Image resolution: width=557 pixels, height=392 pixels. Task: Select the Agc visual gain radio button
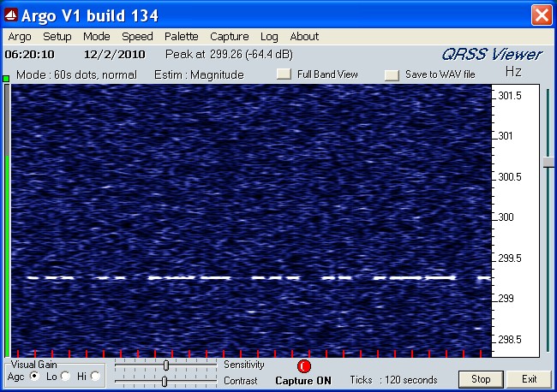coord(35,376)
